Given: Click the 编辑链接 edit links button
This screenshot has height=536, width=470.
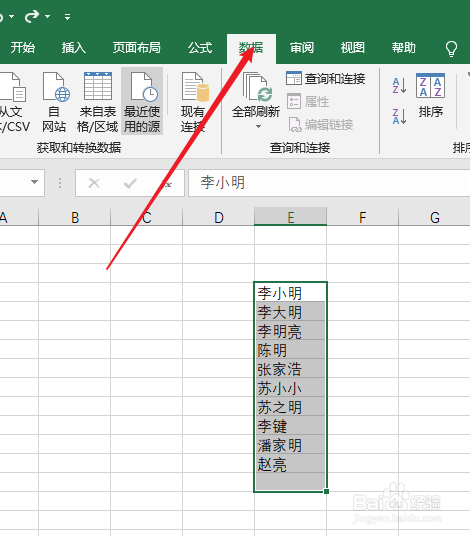Looking at the screenshot, I should [321, 125].
